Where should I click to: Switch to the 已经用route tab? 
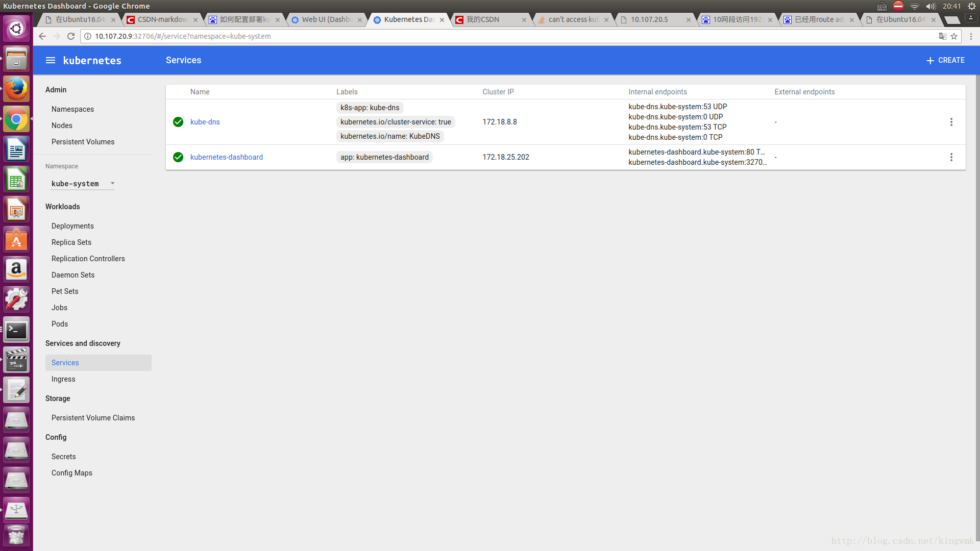pos(819,19)
